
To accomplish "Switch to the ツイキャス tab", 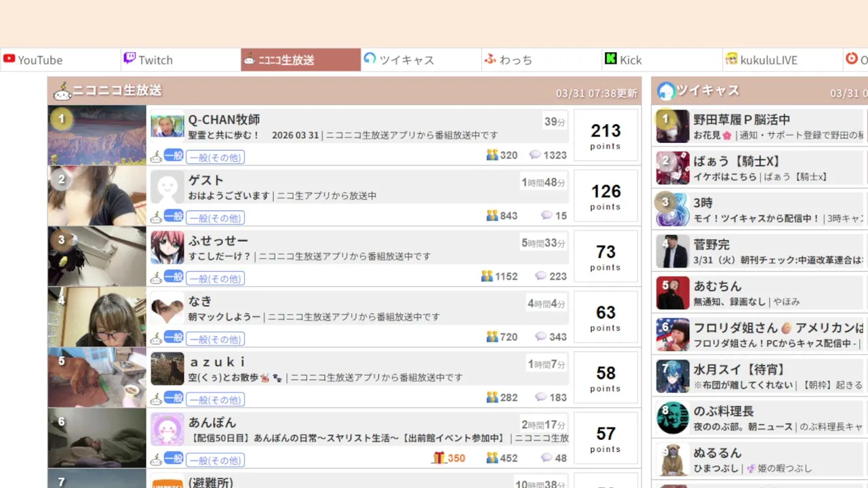I will [x=421, y=60].
